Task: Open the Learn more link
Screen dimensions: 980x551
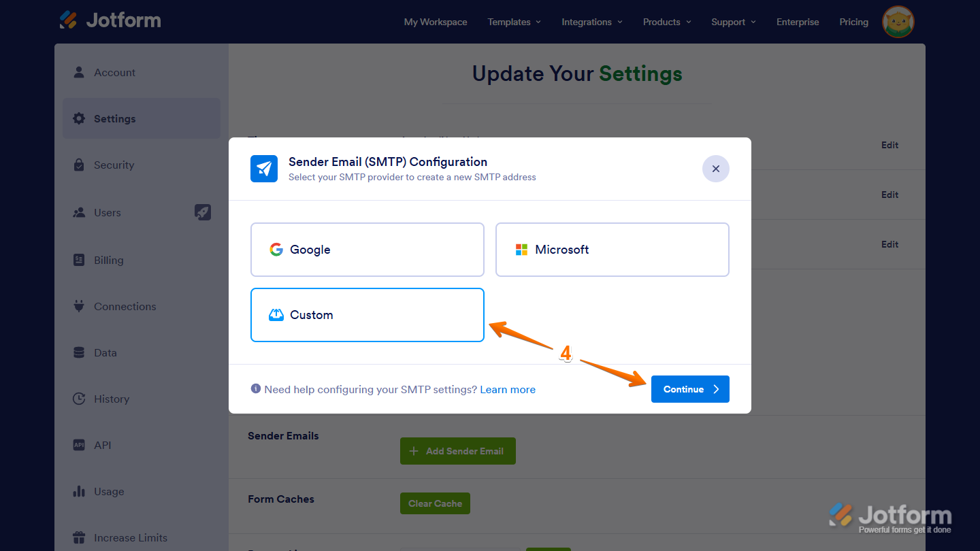Action: 508,390
